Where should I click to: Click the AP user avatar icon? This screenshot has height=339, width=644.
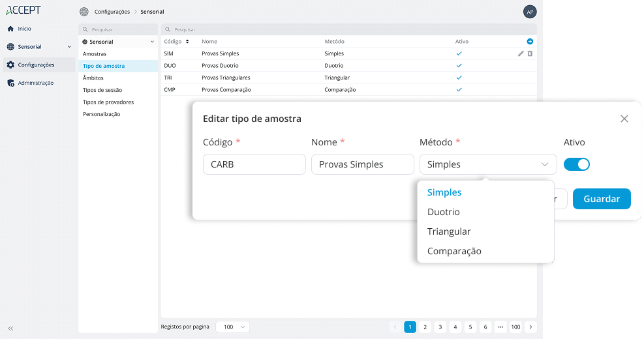tap(530, 12)
